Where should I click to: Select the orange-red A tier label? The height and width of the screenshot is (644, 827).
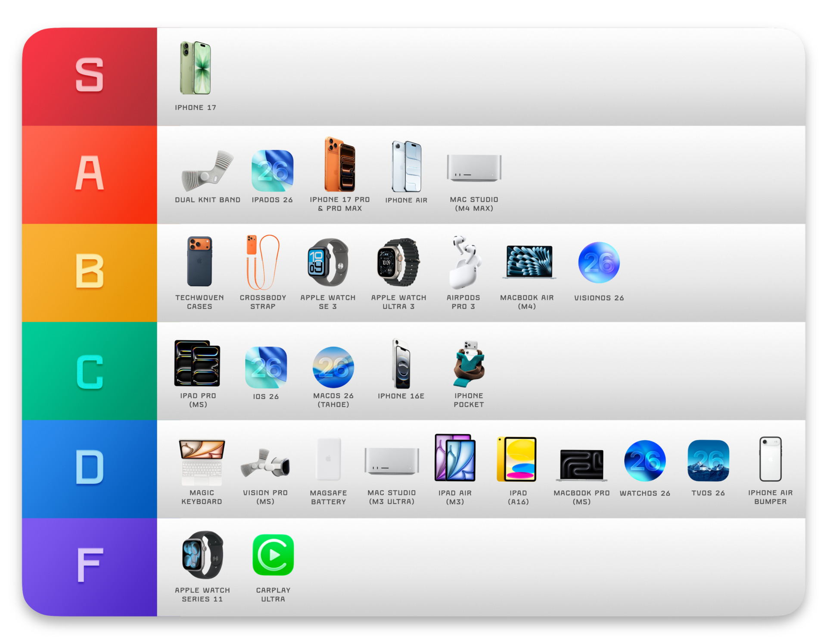(90, 175)
